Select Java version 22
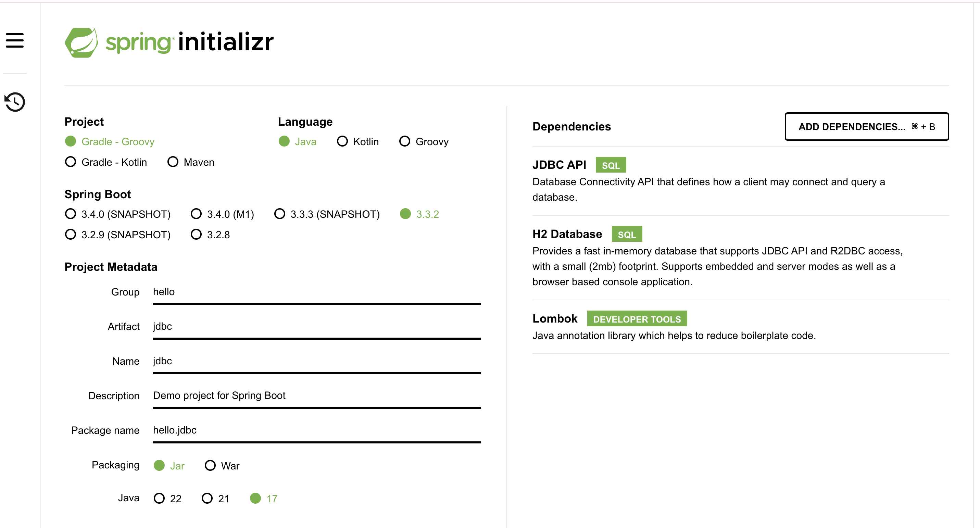The width and height of the screenshot is (980, 528). pos(160,498)
